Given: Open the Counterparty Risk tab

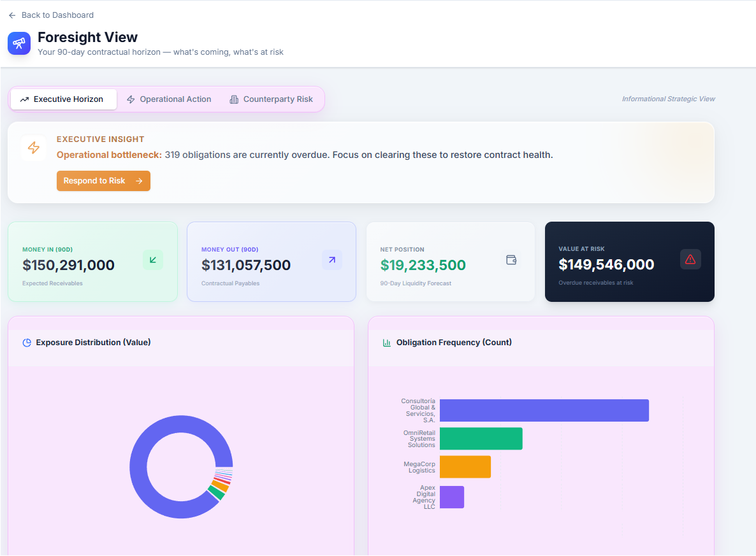Looking at the screenshot, I should point(271,99).
